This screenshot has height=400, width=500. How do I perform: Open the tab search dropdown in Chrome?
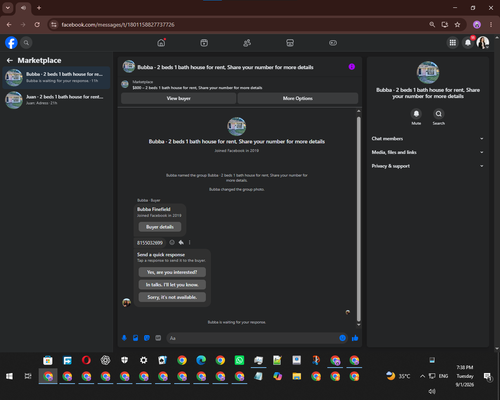click(8, 8)
